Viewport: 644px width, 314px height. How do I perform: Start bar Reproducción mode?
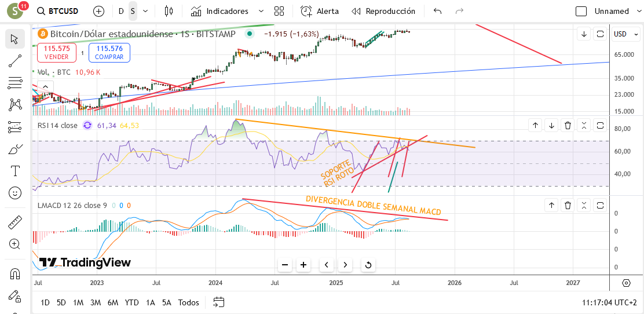tap(383, 11)
